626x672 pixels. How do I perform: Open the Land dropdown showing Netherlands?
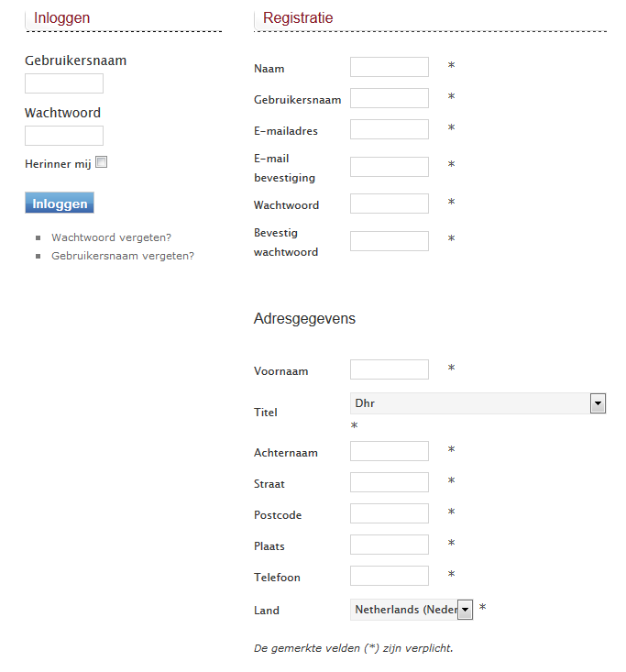pyautogui.click(x=412, y=610)
